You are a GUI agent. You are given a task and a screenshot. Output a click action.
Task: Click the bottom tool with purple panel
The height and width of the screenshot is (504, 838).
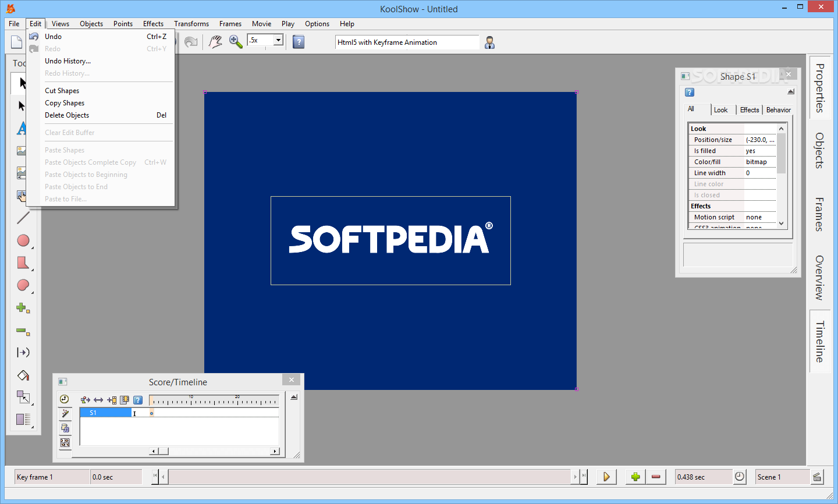pyautogui.click(x=23, y=419)
